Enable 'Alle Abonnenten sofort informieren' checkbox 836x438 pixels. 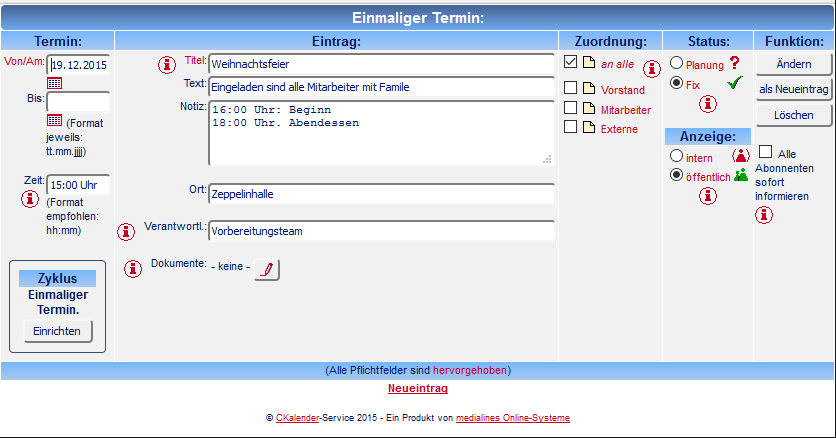[x=765, y=152]
